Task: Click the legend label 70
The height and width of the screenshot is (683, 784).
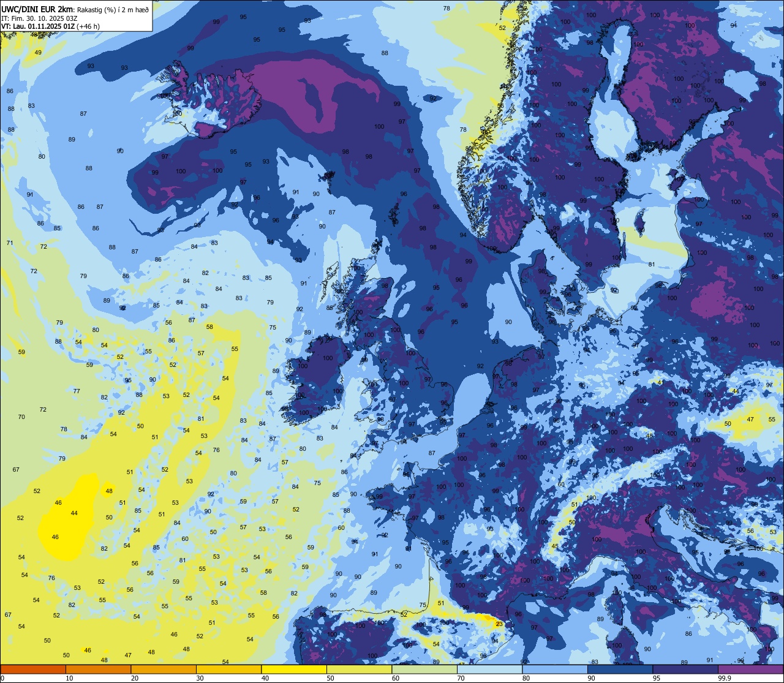Action: (461, 678)
